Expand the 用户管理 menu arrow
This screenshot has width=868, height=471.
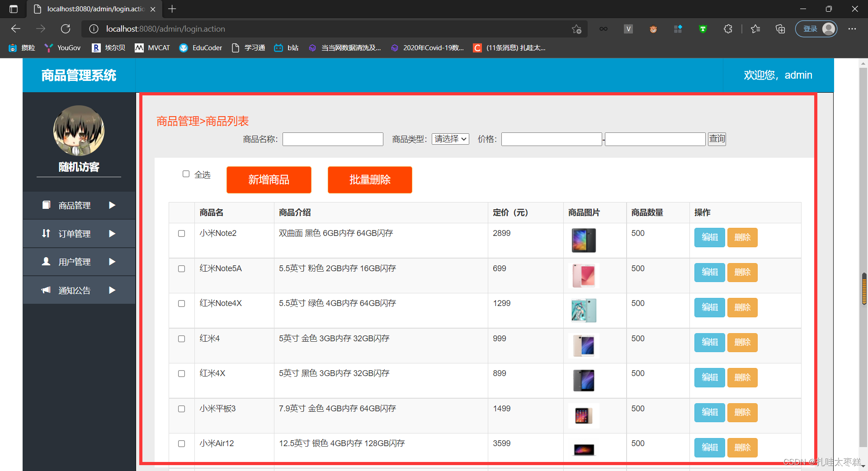click(112, 262)
